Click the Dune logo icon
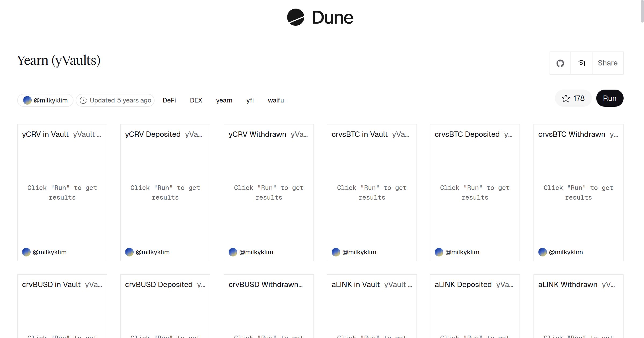 click(295, 17)
